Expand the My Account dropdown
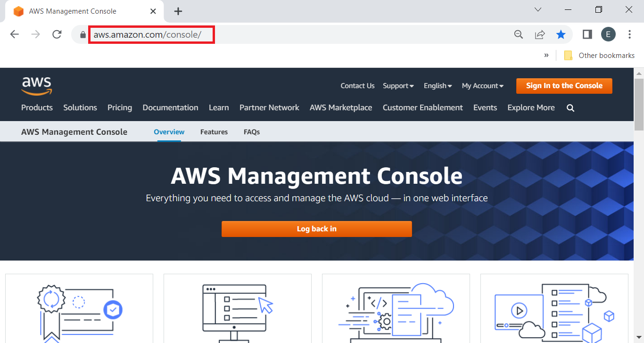Image resolution: width=644 pixels, height=343 pixels. pos(482,86)
